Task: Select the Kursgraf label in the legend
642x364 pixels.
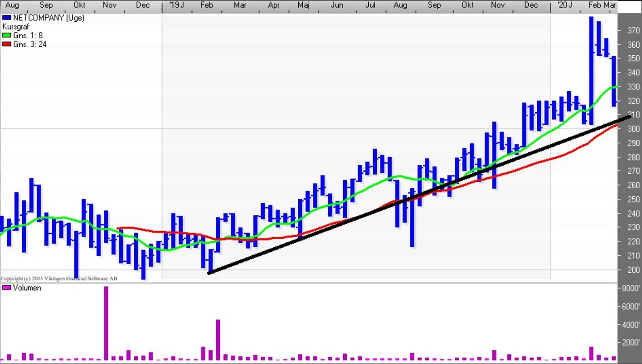Action: [16, 27]
